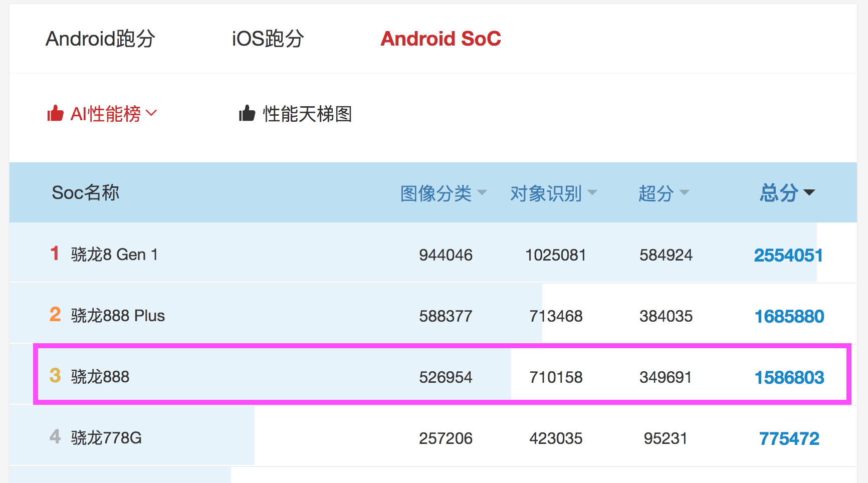Open the AI性能榜 ranking list
868x483 pixels.
tap(106, 114)
